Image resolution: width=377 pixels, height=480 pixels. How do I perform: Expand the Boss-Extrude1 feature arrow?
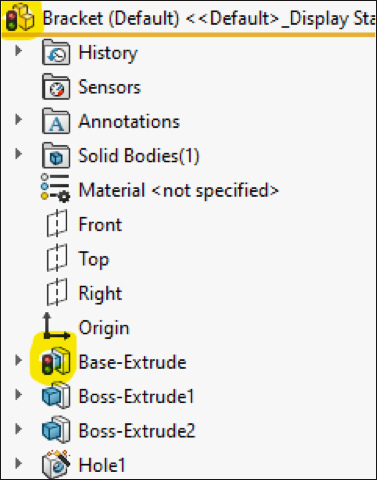(19, 394)
